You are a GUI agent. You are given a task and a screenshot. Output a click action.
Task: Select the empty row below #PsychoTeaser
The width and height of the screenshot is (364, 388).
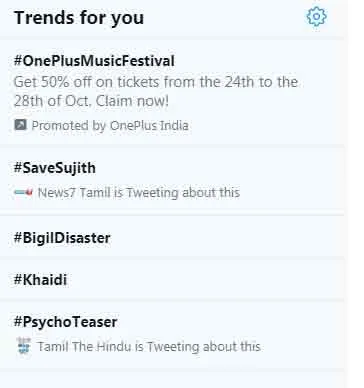pos(172,379)
